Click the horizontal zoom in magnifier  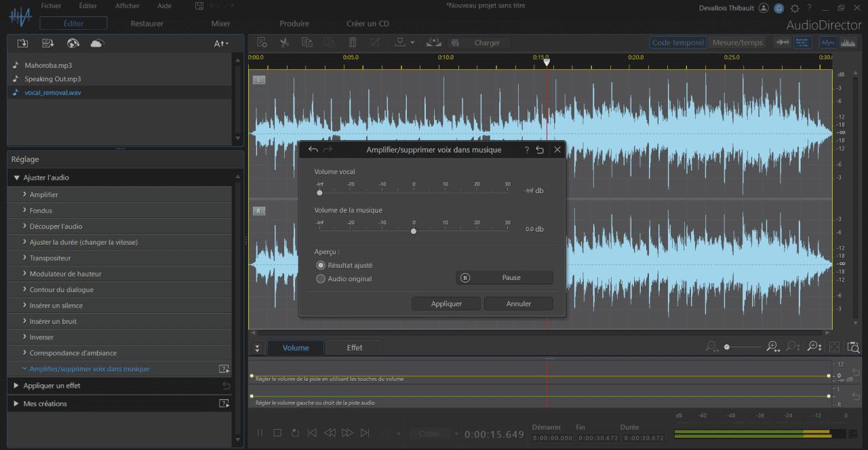coord(772,346)
